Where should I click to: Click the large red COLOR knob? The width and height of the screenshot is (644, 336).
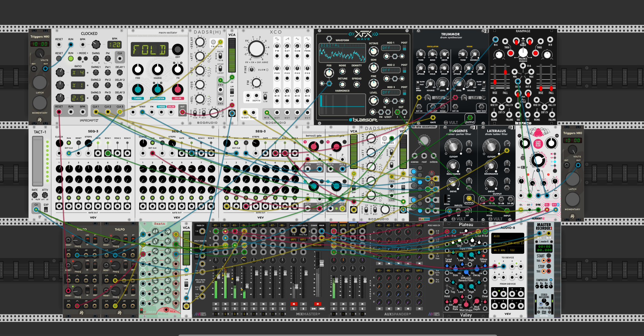(178, 90)
